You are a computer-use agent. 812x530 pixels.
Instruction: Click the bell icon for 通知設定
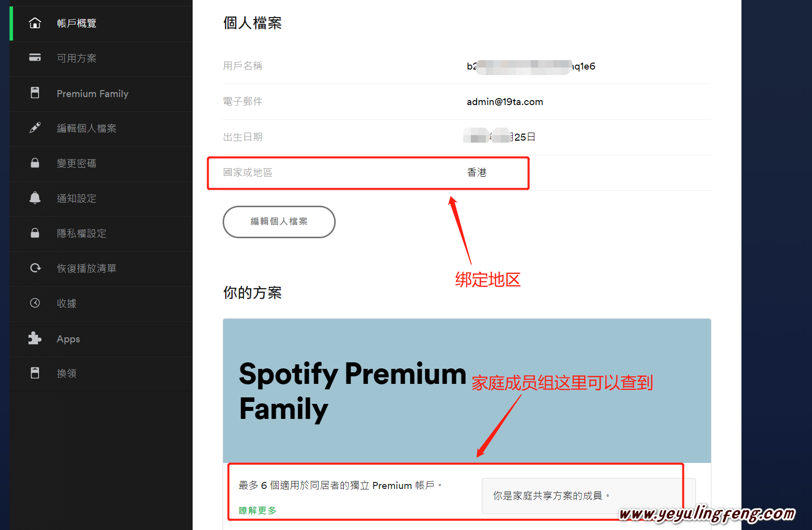pos(35,198)
